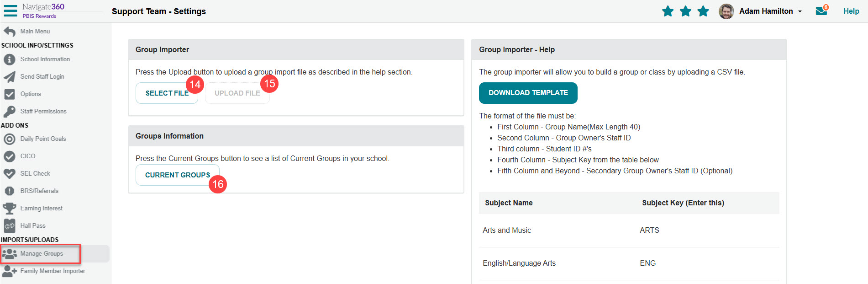Screen dimensions: 868x284
Task: Click the Main Menu back arrow icon
Action: click(x=9, y=32)
